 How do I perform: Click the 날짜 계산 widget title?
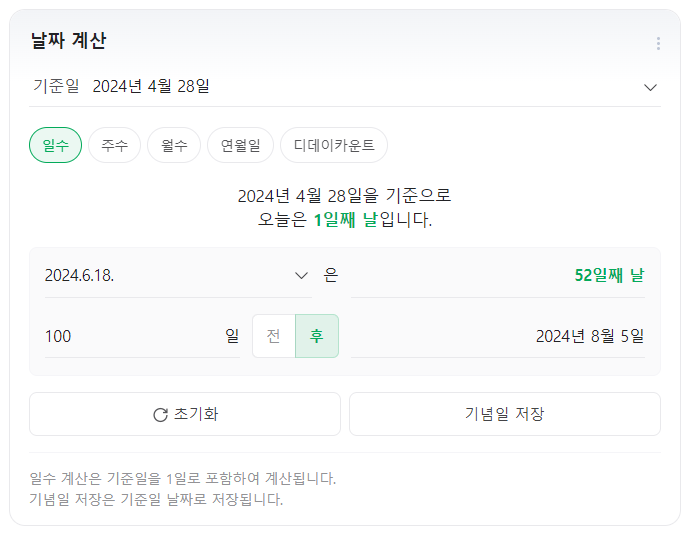(x=68, y=41)
